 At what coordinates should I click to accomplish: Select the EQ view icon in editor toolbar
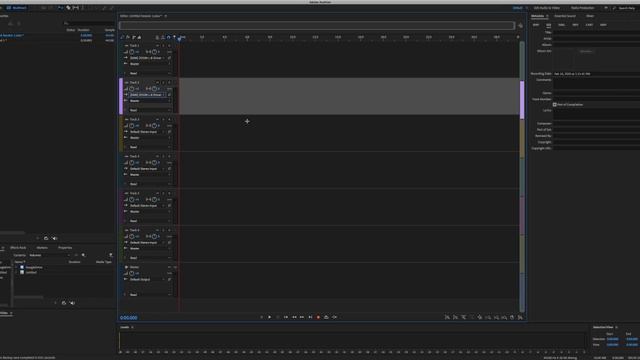pos(139,37)
